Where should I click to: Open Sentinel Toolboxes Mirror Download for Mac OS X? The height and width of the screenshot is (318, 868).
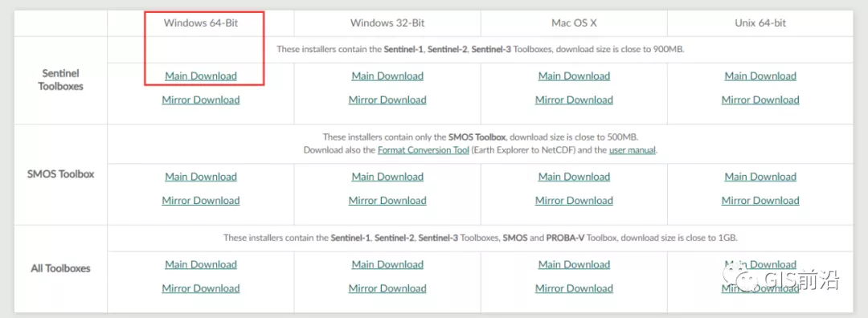tap(574, 100)
